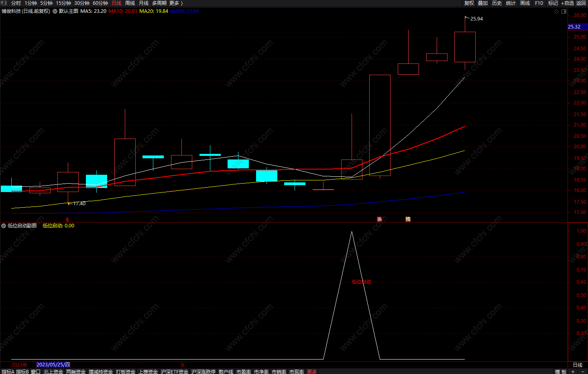The height and width of the screenshot is (374, 588).
Task: Switch to 指标A indicator set
Action: (8, 372)
